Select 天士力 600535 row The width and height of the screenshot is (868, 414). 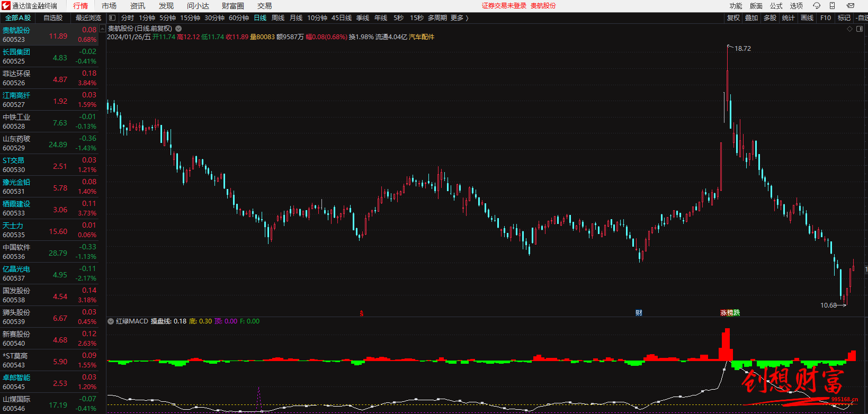[49, 230]
